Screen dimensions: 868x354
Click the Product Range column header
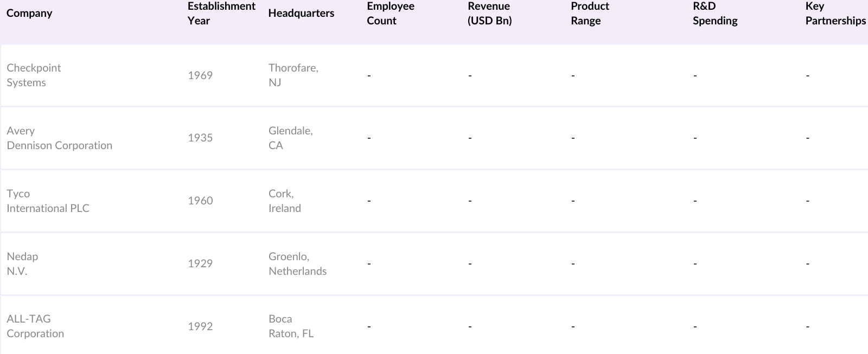(x=590, y=13)
